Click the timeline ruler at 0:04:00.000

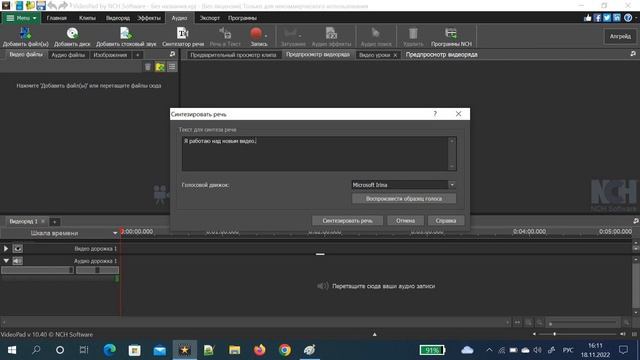coord(529,231)
